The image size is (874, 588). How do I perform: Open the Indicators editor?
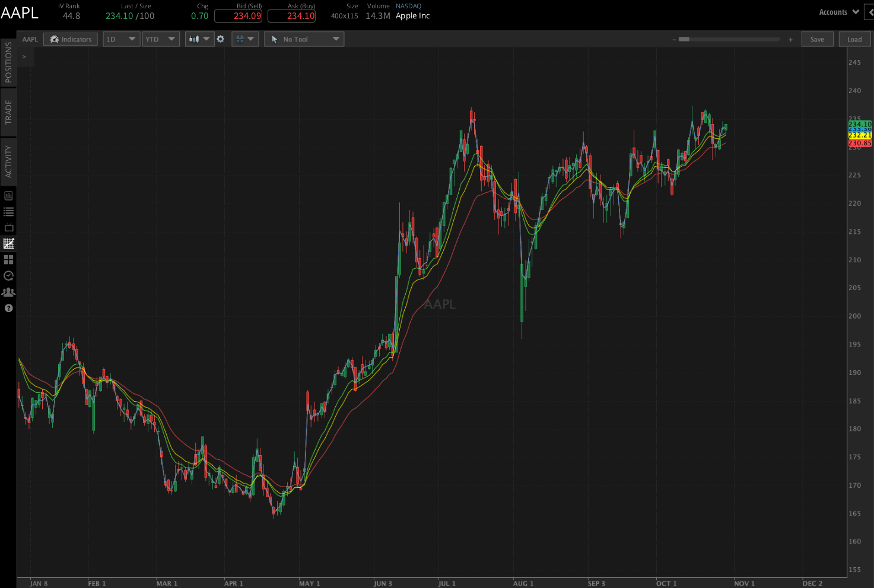pyautogui.click(x=70, y=39)
